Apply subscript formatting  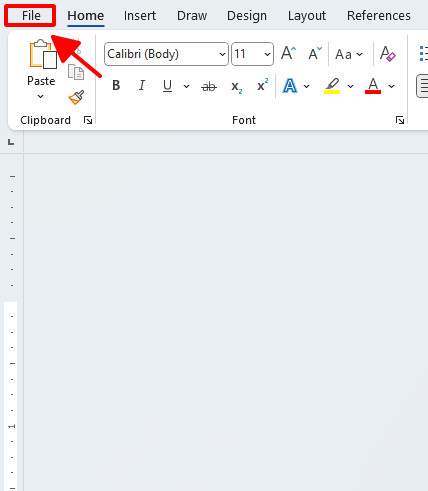[237, 87]
